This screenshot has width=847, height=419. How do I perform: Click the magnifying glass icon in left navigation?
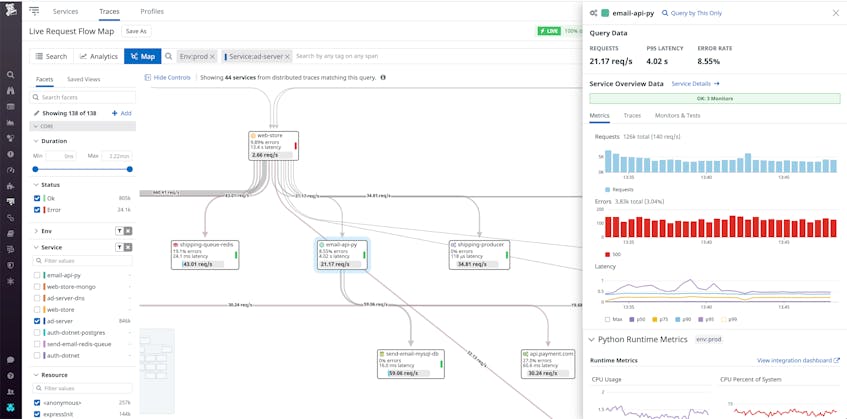coord(11,75)
